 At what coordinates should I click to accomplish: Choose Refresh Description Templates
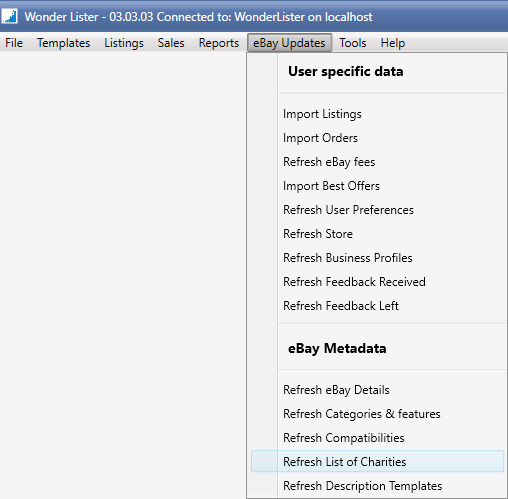(x=377, y=486)
